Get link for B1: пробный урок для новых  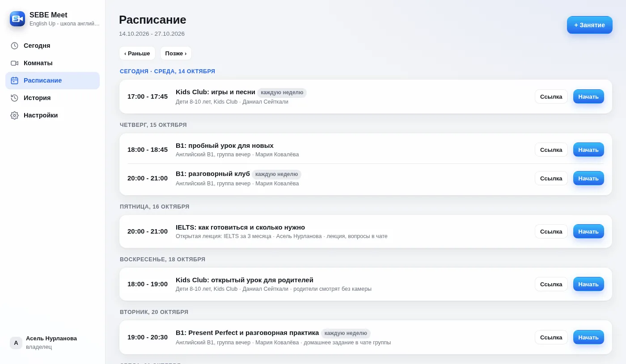coord(551,150)
